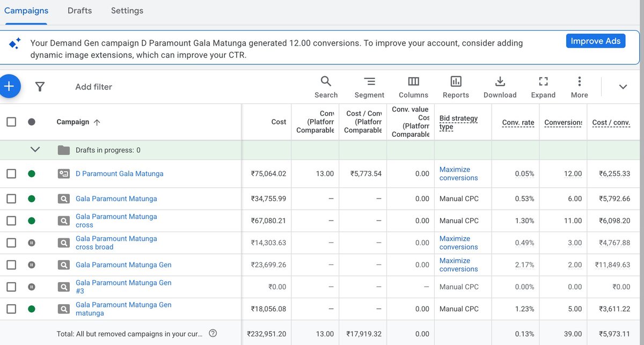The height and width of the screenshot is (345, 644).
Task: Tick checkbox for Gala Paramount Matunga
Action: 11,199
